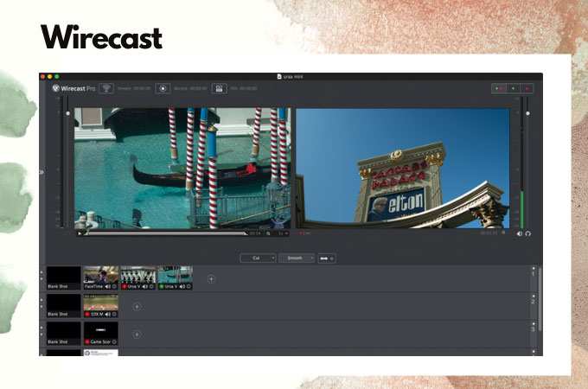The height and width of the screenshot is (389, 588).
Task: Click the green layout button at top right
Action: click(x=514, y=88)
